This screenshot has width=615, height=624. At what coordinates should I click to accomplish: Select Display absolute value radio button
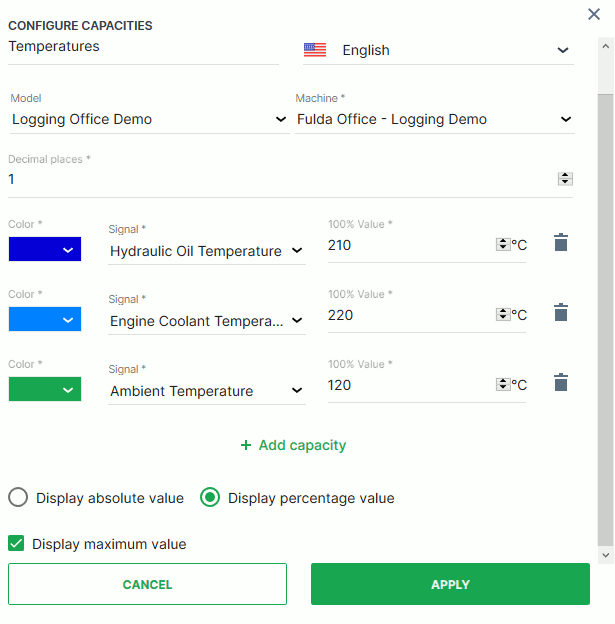(18, 498)
